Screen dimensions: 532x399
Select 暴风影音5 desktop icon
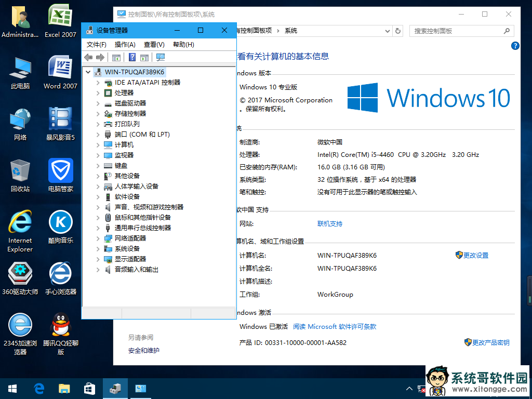60,124
